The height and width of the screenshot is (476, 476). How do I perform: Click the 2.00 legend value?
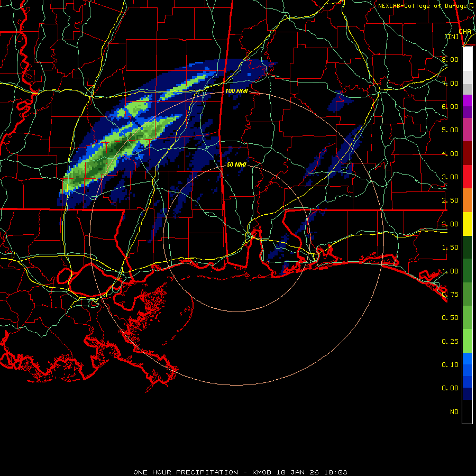point(450,224)
